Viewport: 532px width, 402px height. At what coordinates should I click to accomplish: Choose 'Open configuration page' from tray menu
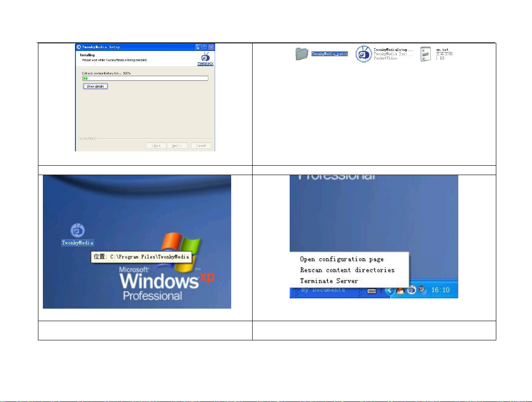pos(342,260)
